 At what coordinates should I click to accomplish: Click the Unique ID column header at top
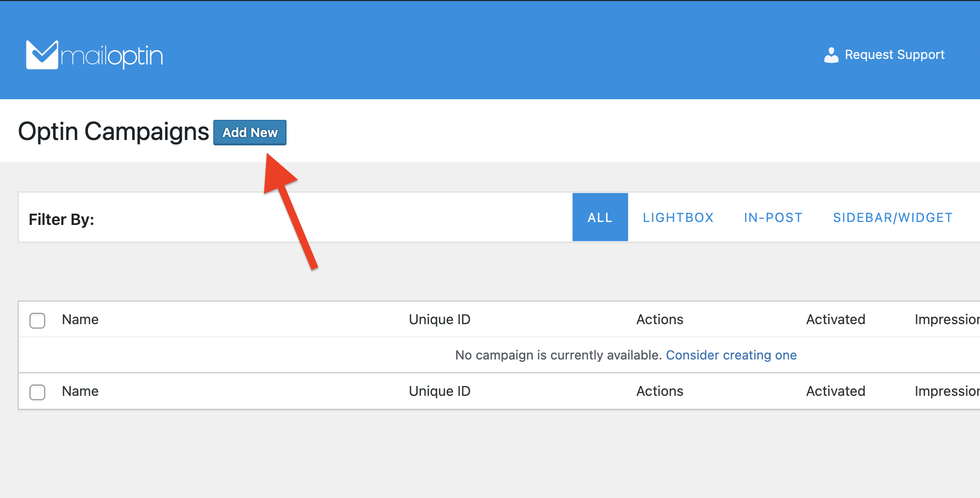tap(439, 320)
